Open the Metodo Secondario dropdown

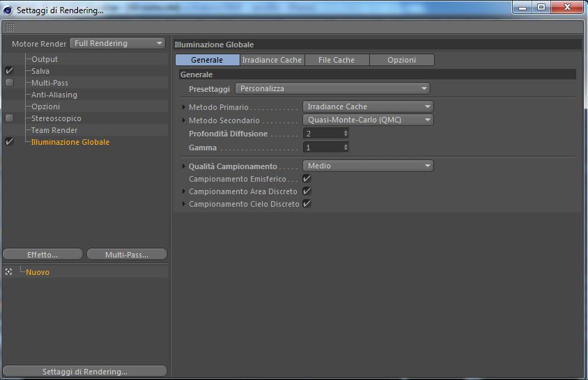[368, 120]
